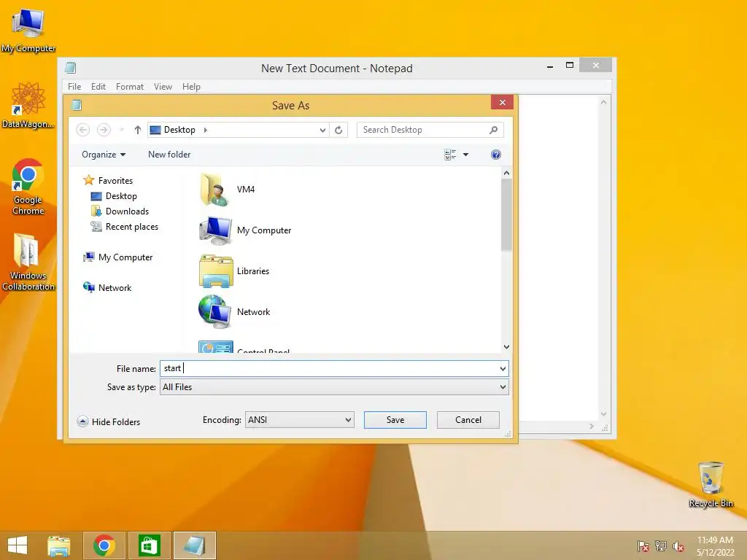The height and width of the screenshot is (560, 747).
Task: Close the Save As dialog
Action: coord(502,102)
